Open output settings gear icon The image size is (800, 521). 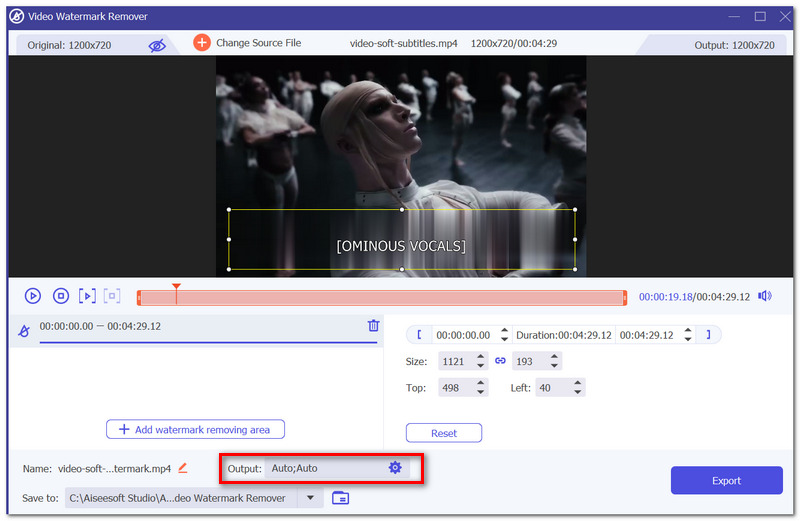[x=395, y=467]
